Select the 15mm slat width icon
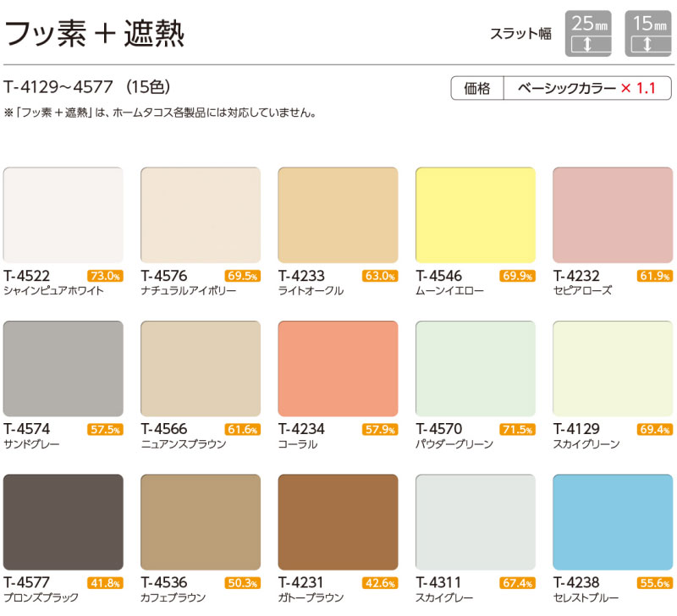This screenshot has height=616, width=677. [647, 35]
